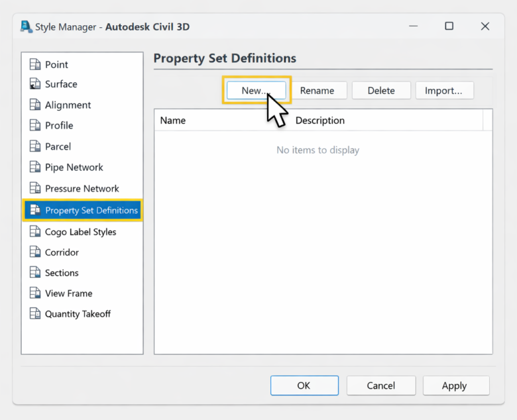Go to Pipe Network styles
This screenshot has height=420, width=517.
(x=82, y=167)
